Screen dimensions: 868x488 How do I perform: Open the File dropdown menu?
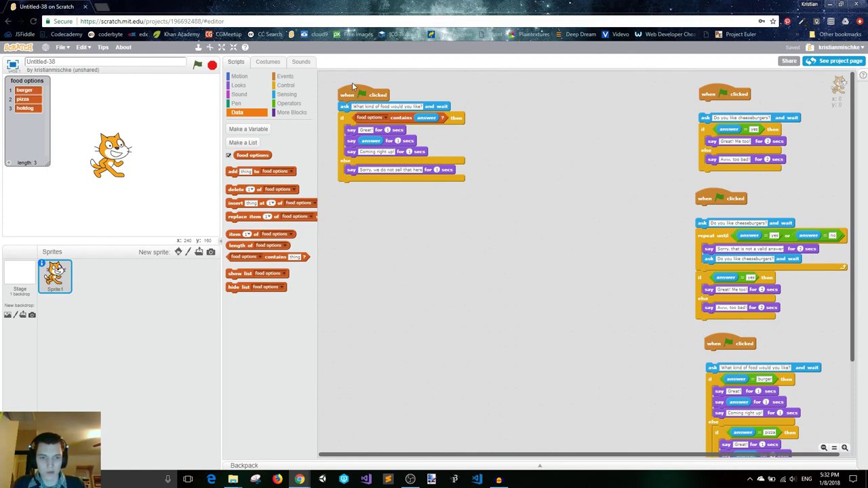[x=62, y=47]
